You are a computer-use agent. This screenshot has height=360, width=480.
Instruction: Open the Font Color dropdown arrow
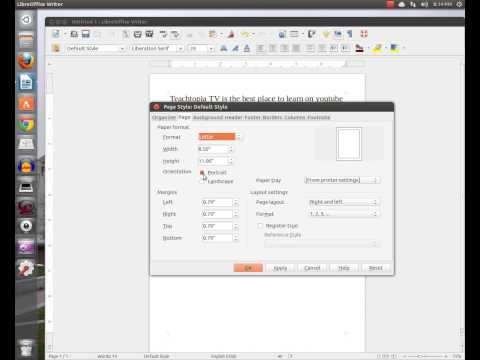point(368,48)
